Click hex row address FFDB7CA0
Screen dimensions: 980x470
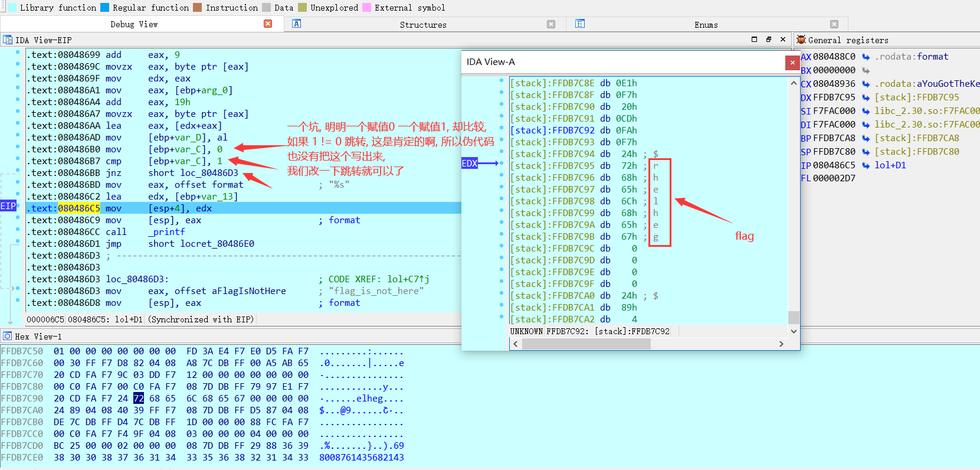pyautogui.click(x=22, y=410)
